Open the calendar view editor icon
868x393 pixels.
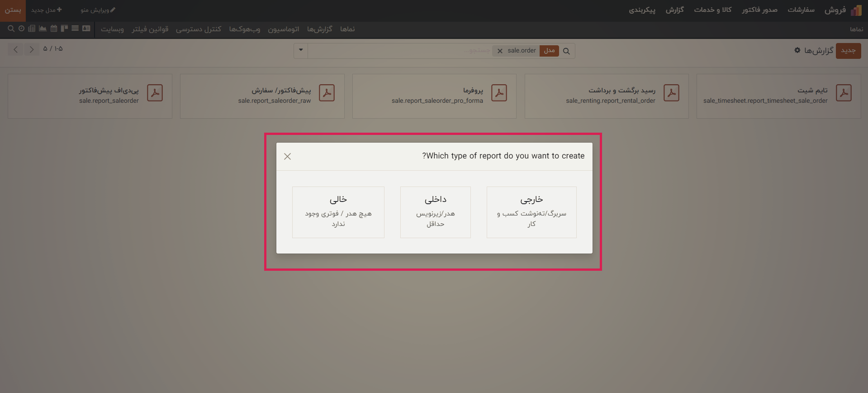(x=54, y=29)
